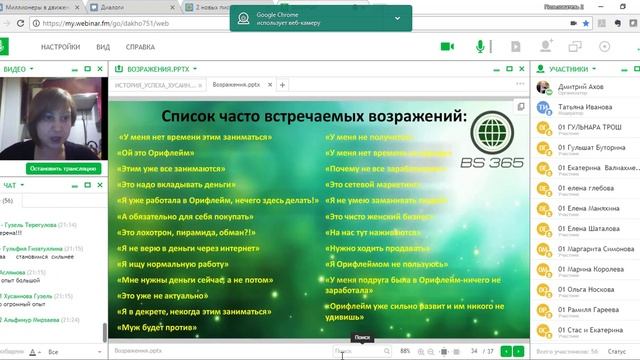Click the media file play icon in toolbar

pyautogui.click(x=516, y=47)
